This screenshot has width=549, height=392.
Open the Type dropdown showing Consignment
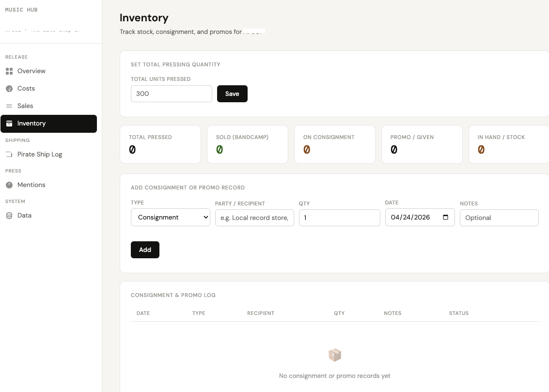(170, 217)
